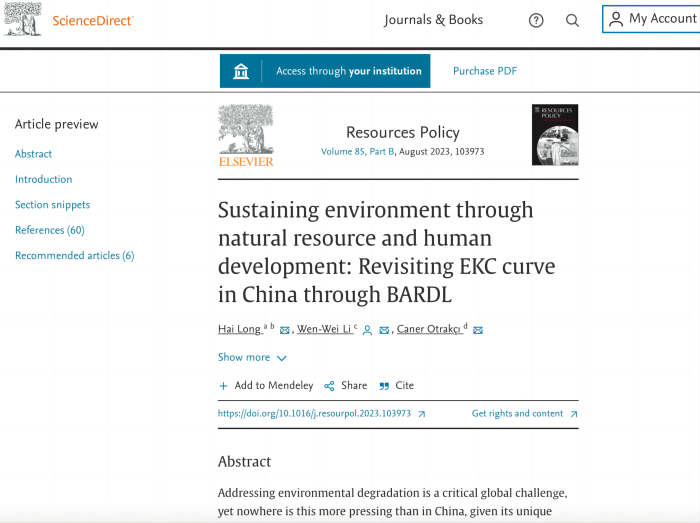Open the Journals & Books menu
The image size is (700, 523).
433,20
